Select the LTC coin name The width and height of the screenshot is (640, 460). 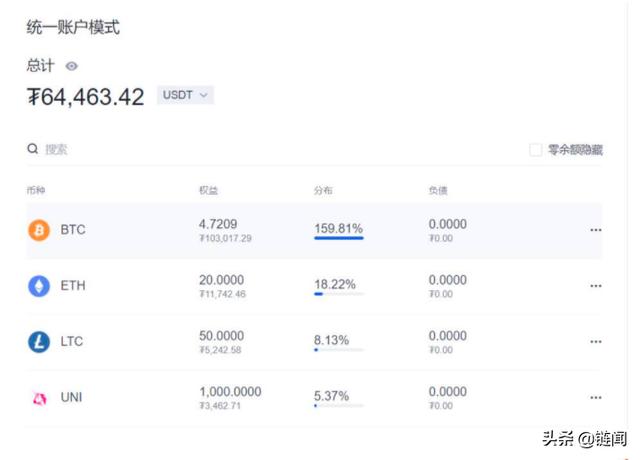tap(72, 342)
